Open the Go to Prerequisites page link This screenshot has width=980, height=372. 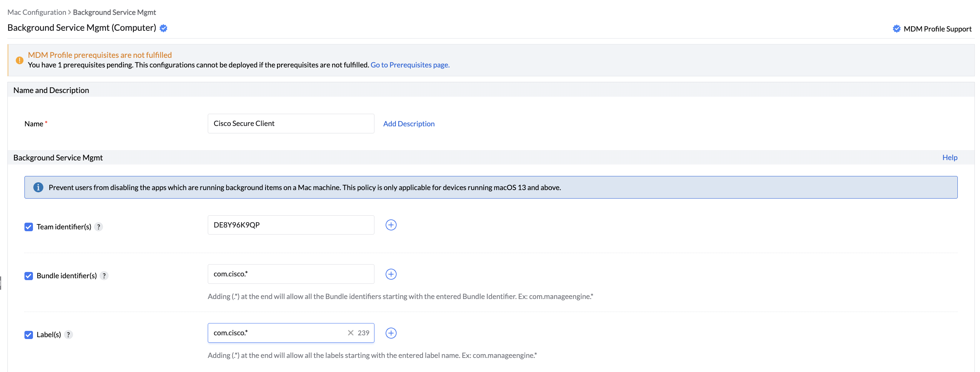(410, 65)
